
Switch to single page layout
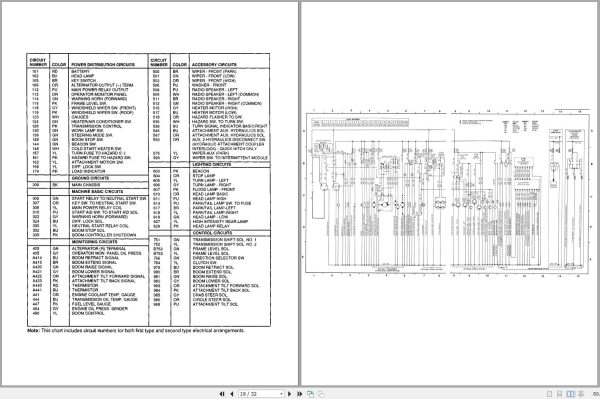549,394
